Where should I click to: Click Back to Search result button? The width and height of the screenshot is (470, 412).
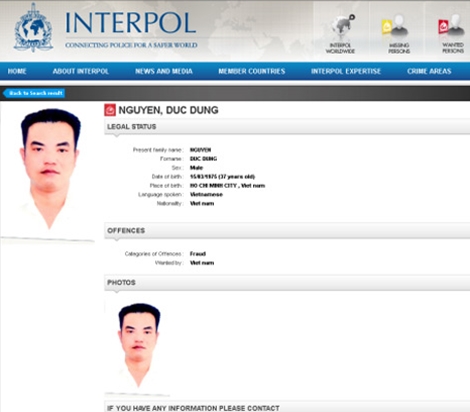point(34,93)
